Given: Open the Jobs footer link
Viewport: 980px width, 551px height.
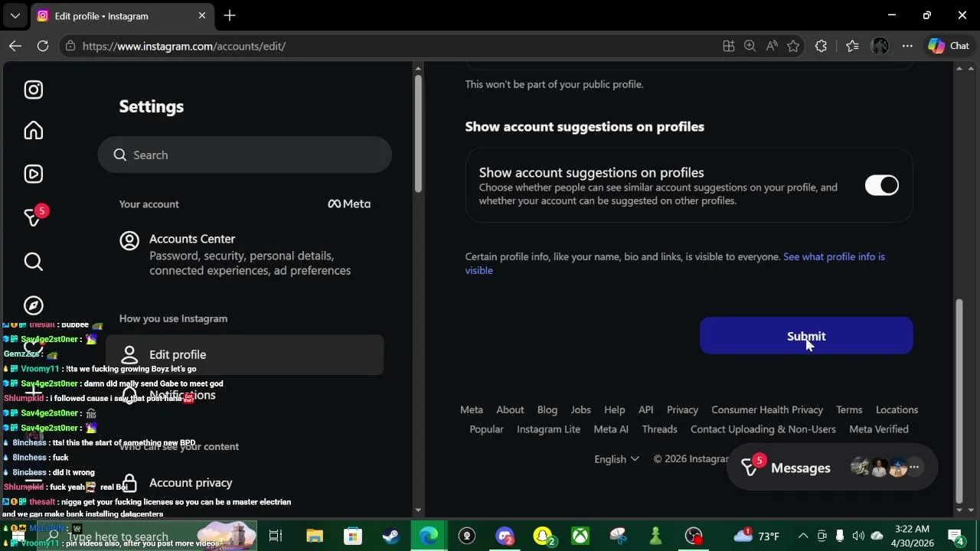Looking at the screenshot, I should [x=580, y=409].
